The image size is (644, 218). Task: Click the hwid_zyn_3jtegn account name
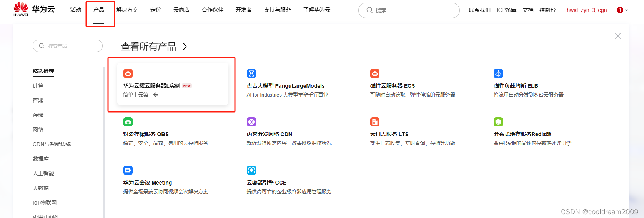point(589,10)
